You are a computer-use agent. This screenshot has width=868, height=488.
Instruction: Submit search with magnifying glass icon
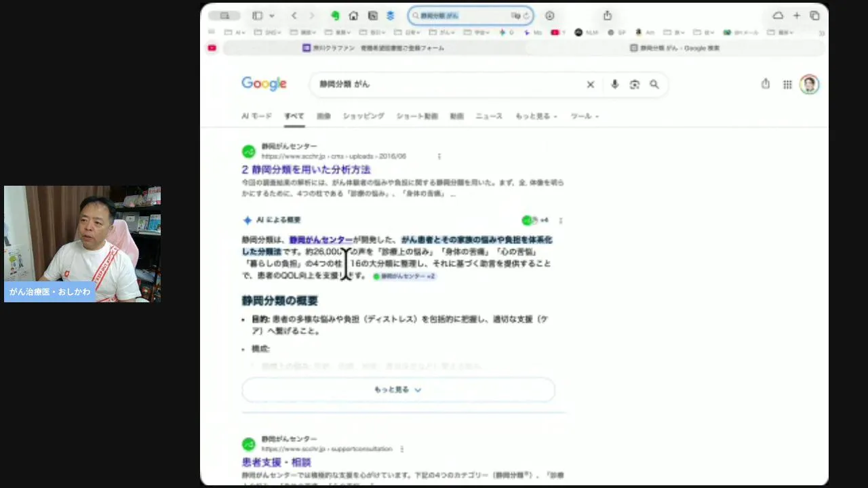pos(654,84)
